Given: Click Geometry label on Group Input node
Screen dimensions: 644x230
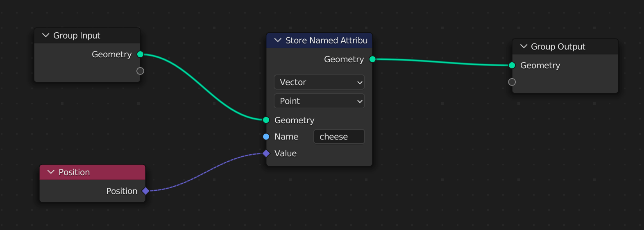Looking at the screenshot, I should coord(112,54).
